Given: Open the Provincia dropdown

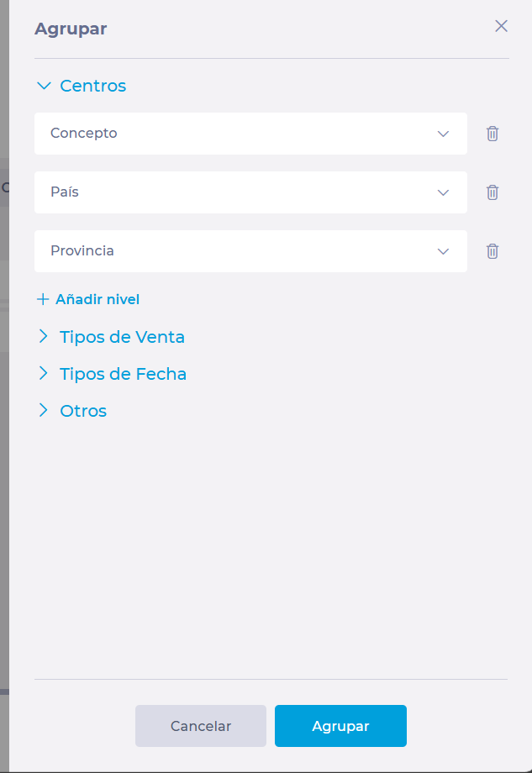Looking at the screenshot, I should 250,251.
